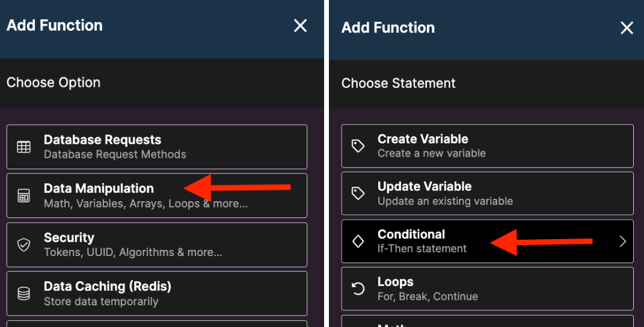Click the Data Manipulation calculator icon
644x327 pixels.
tap(24, 195)
